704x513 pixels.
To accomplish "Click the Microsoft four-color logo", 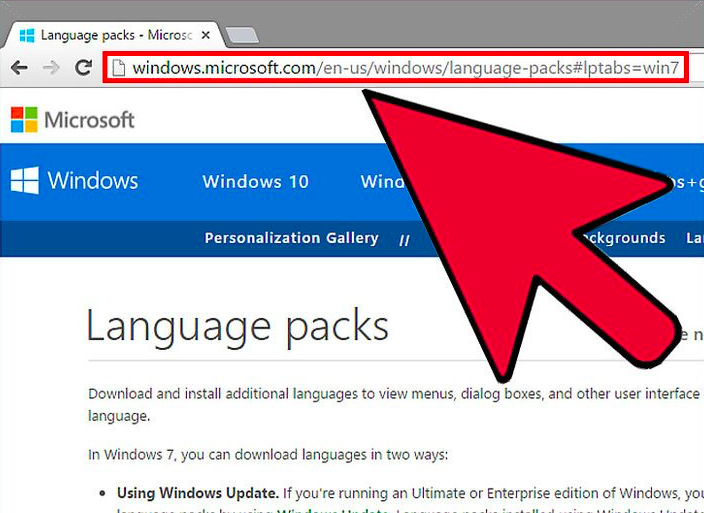I will [x=24, y=119].
